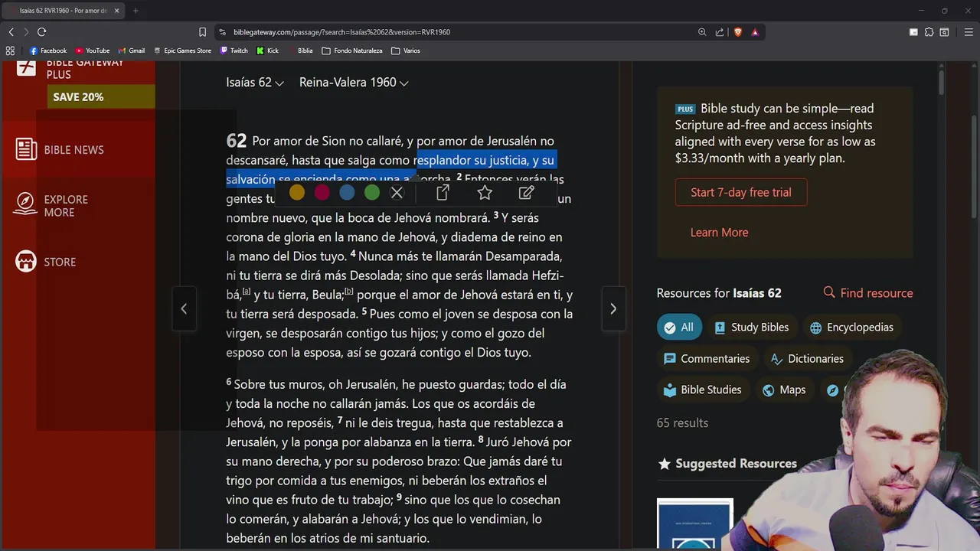Click the Brave Rewards triangle icon
The height and width of the screenshot is (551, 980).
(755, 32)
